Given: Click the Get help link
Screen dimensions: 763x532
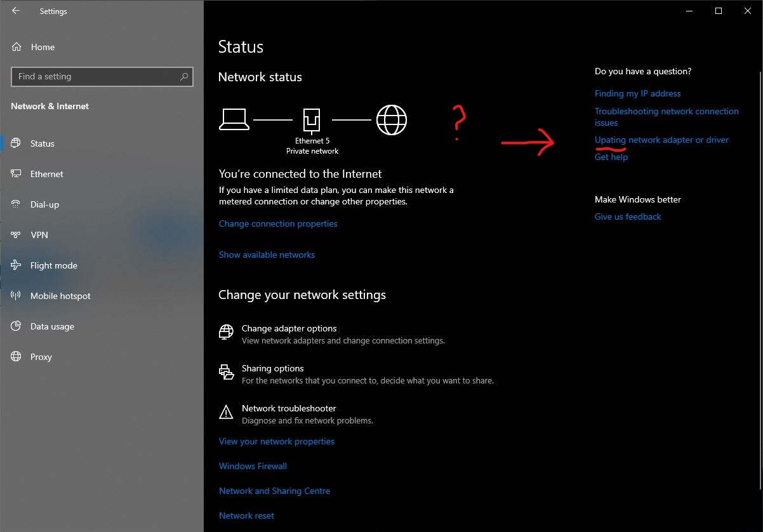Looking at the screenshot, I should pos(611,157).
